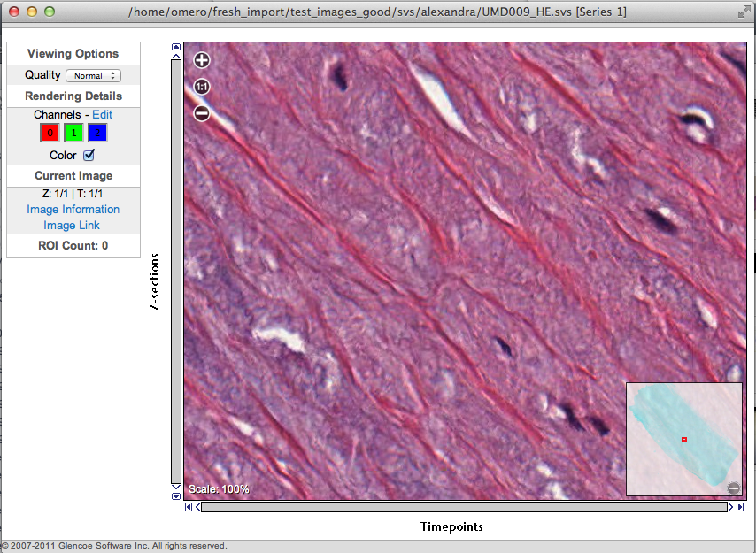Click Z-sections scrollbar up arrow
This screenshot has width=756, height=553.
(x=176, y=48)
